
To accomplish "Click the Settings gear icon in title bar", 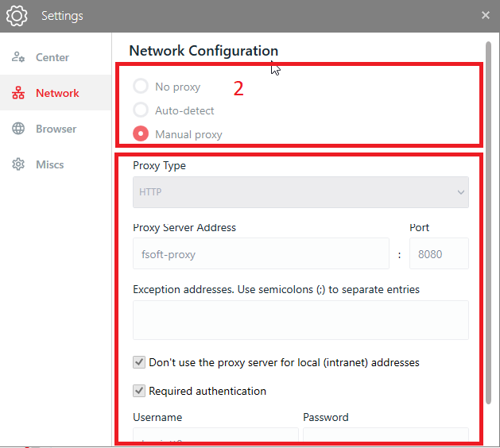I will [17, 16].
